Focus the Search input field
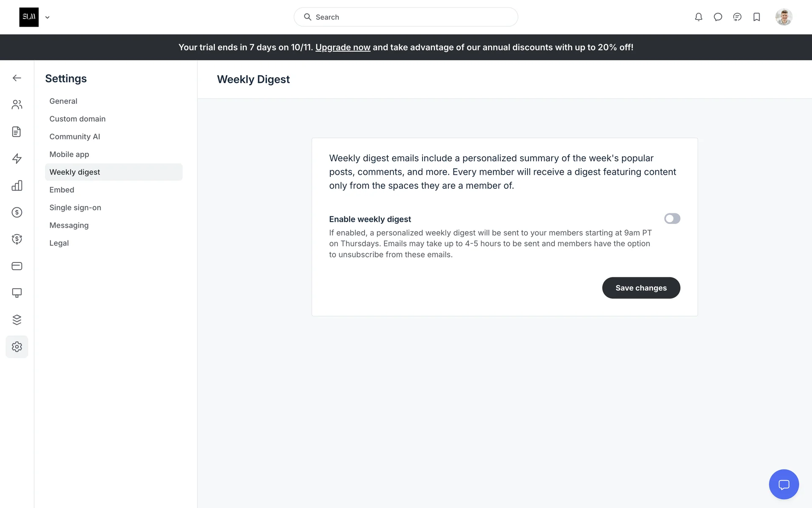Image resolution: width=812 pixels, height=508 pixels. 406,17
